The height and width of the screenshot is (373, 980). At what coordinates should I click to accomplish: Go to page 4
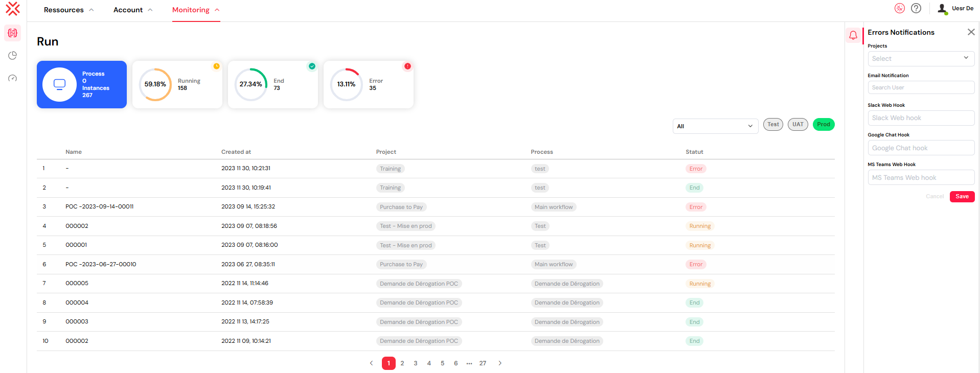[429, 363]
